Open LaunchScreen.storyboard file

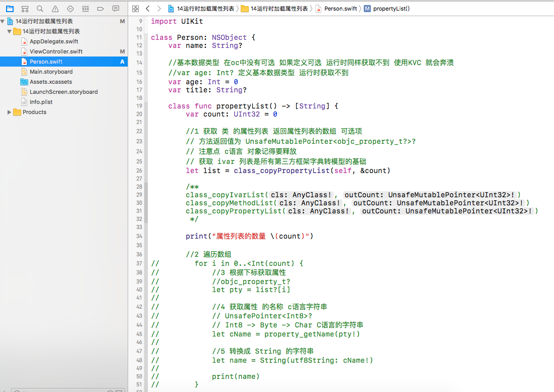(x=64, y=92)
